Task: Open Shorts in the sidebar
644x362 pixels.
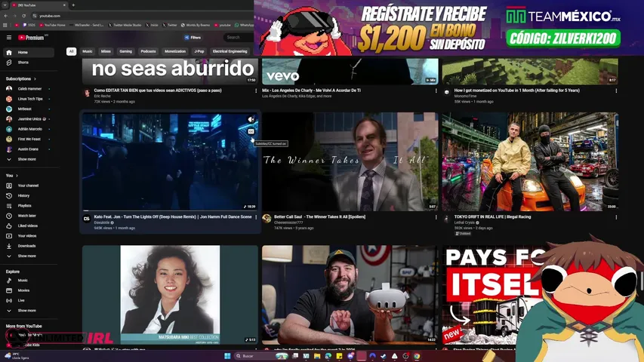Action: [x=29, y=63]
